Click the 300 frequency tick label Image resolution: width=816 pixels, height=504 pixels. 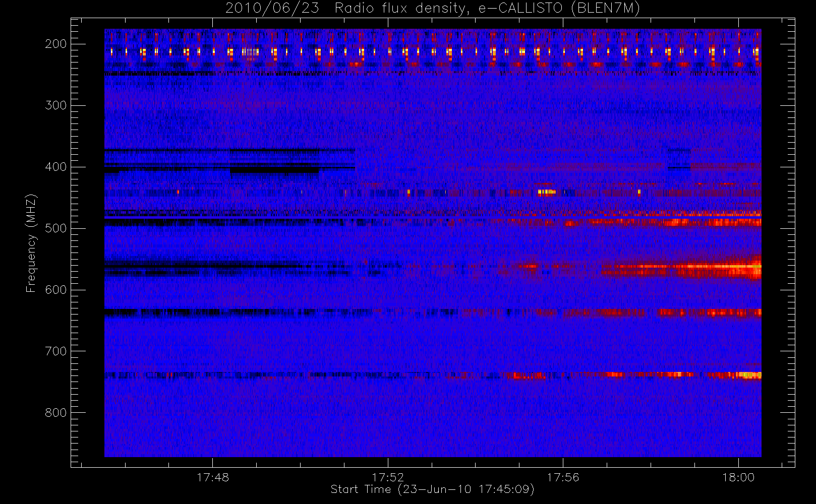coord(55,105)
